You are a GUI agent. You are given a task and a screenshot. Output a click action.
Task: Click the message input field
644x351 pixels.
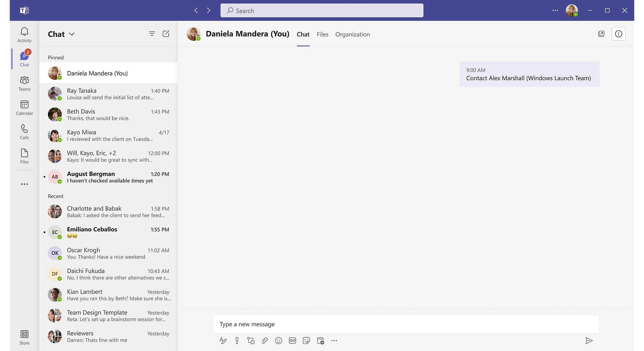pos(407,324)
